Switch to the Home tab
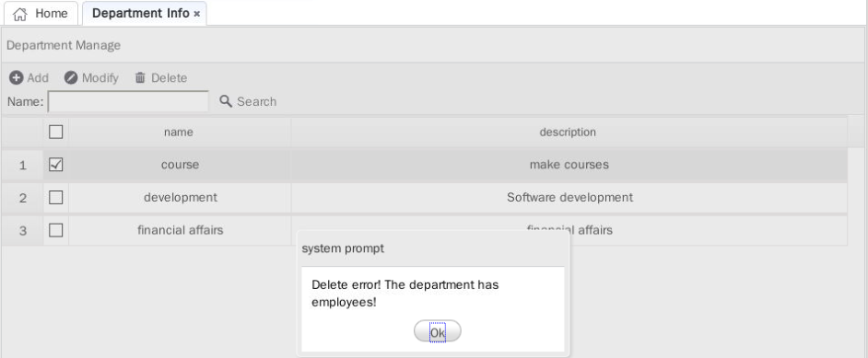The image size is (868, 358). (41, 14)
